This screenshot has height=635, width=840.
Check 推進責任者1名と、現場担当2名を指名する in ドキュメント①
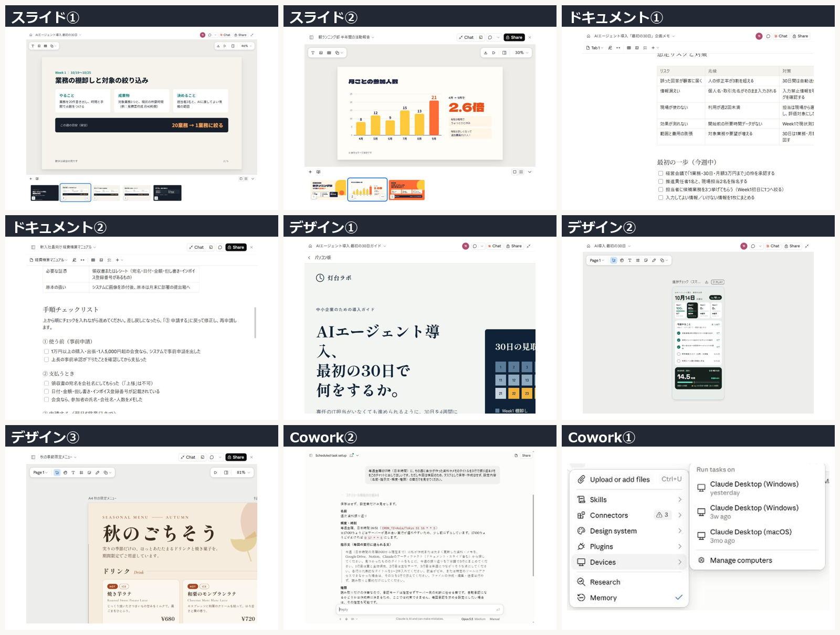660,181
